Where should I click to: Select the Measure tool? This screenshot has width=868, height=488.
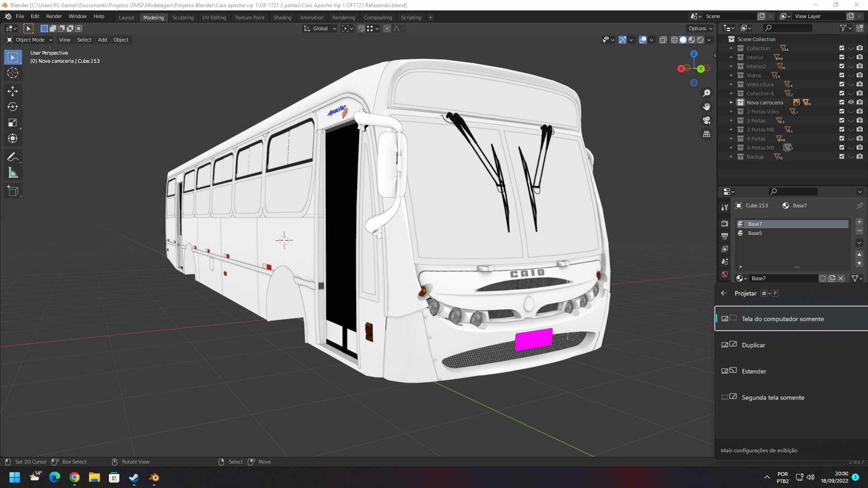[13, 173]
